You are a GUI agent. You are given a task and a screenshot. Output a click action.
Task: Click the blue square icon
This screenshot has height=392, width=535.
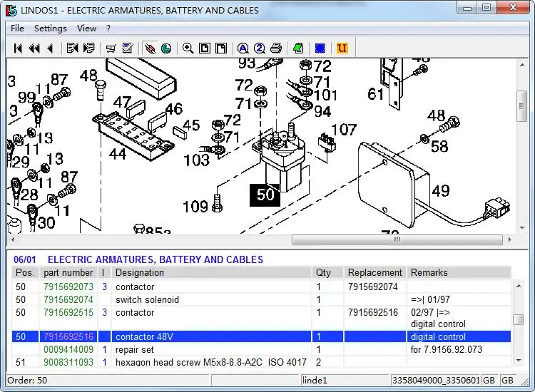[320, 48]
